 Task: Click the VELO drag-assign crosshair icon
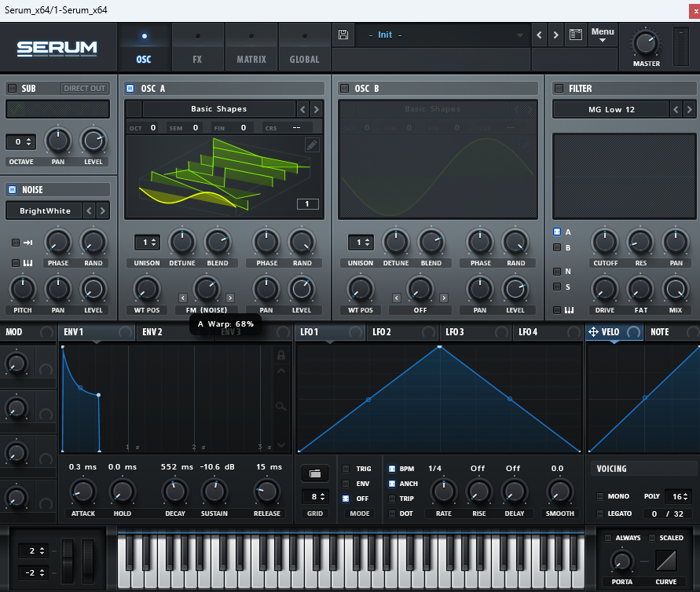pyautogui.click(x=593, y=332)
